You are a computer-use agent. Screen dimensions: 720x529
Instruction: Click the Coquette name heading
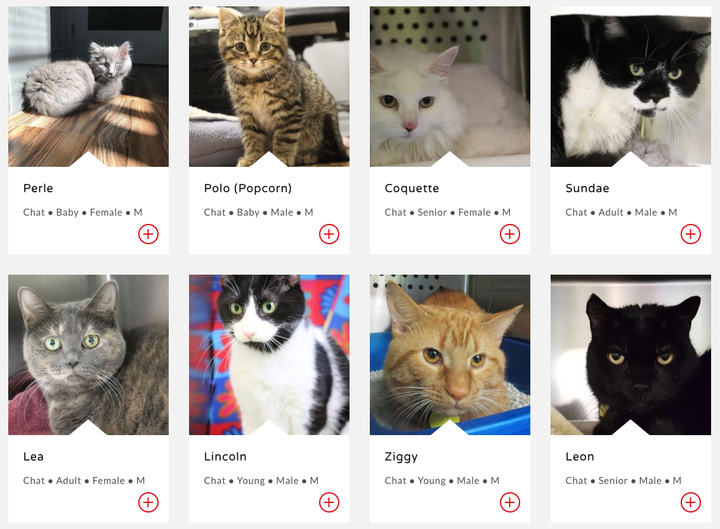pyautogui.click(x=412, y=188)
